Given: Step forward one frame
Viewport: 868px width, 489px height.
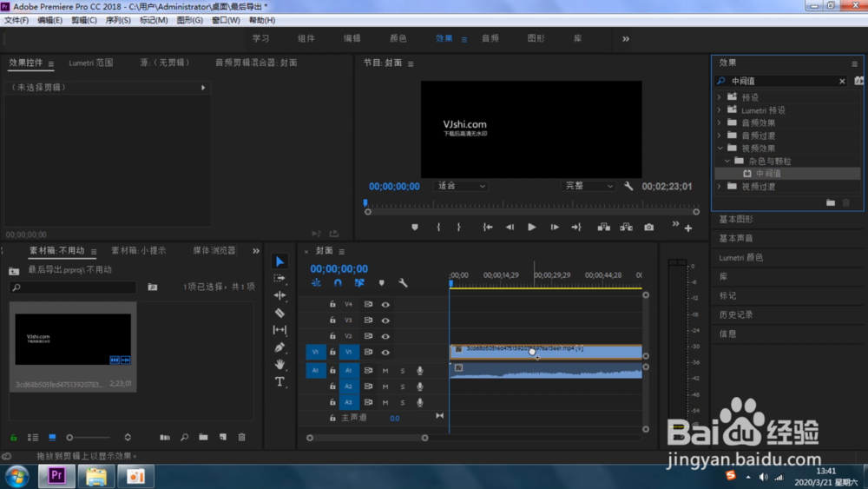Looking at the screenshot, I should tap(554, 227).
